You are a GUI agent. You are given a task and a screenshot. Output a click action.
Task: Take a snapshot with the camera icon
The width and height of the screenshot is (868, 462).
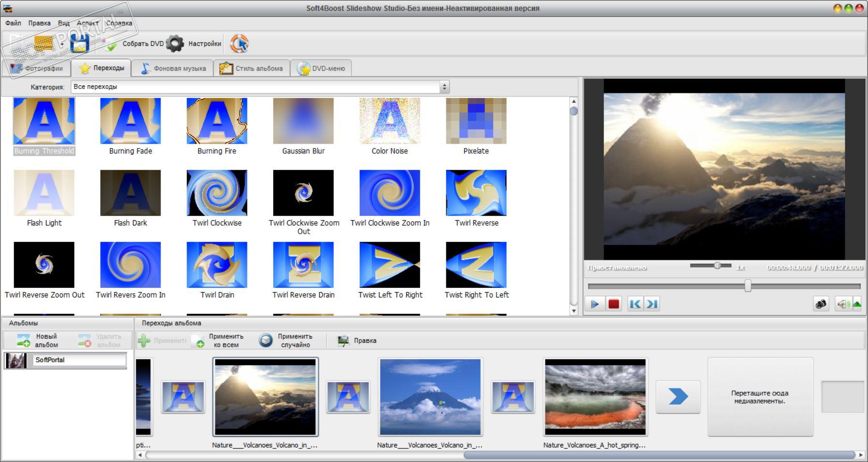(821, 304)
